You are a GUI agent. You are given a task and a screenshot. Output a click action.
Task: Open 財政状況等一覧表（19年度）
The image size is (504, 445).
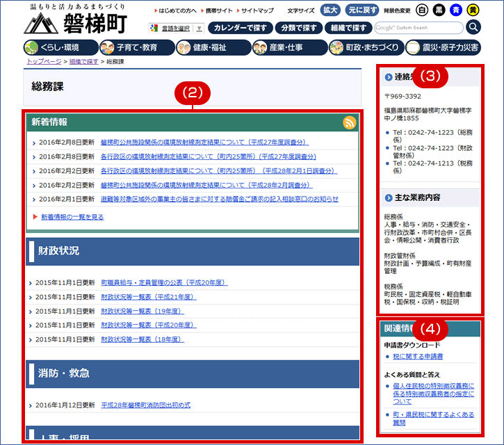click(143, 311)
